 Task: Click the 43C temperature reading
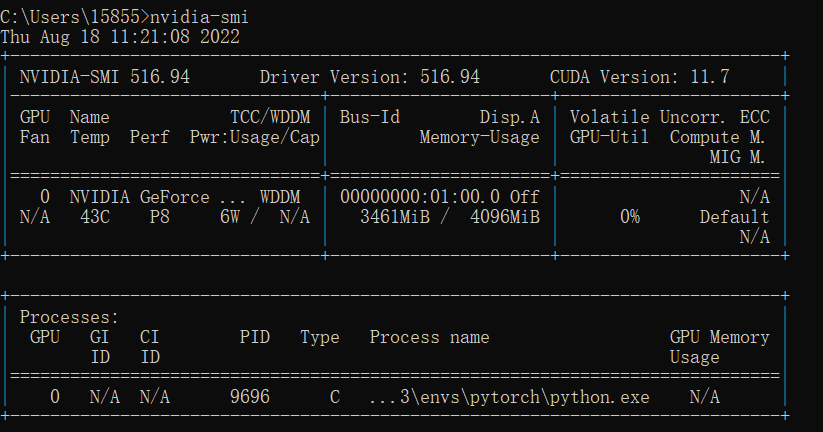click(90, 217)
